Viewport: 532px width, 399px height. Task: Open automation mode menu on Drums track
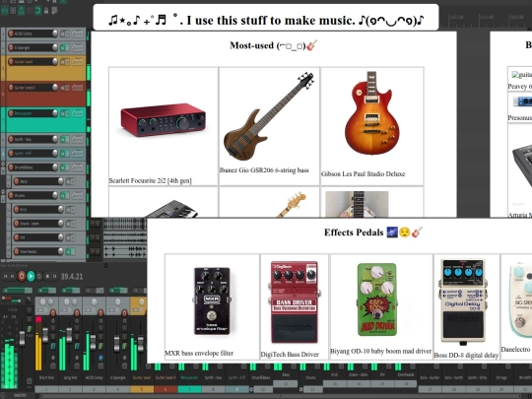78,195
